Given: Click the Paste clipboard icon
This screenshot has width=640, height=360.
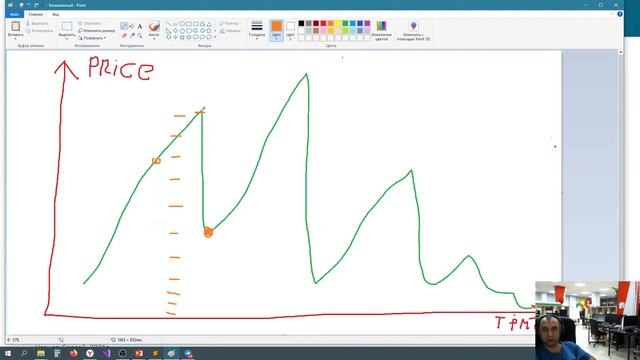Looking at the screenshot, I should 16,27.
